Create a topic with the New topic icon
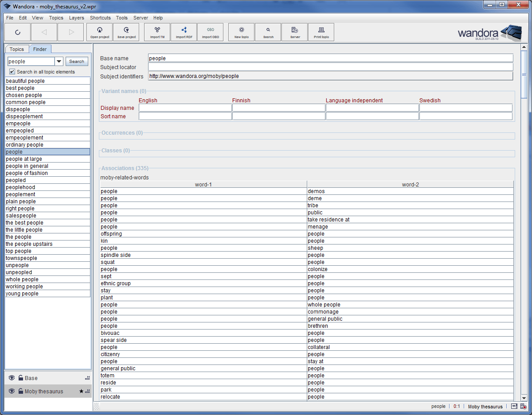The image size is (532, 415). (x=241, y=31)
